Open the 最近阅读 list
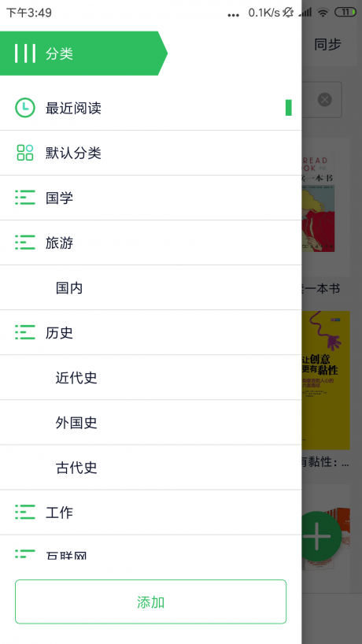The image size is (362, 644). click(150, 108)
